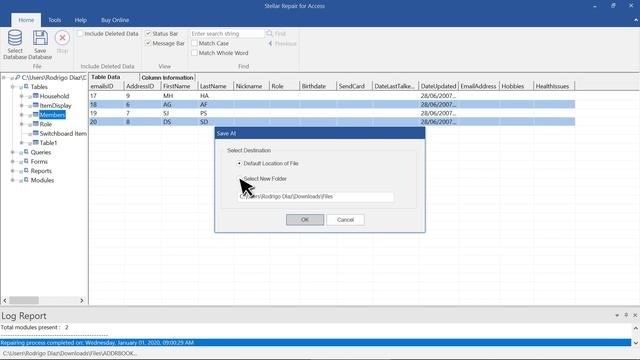Select the Members table in tree
Image resolution: width=640 pixels, height=360 pixels.
pyautogui.click(x=52, y=115)
